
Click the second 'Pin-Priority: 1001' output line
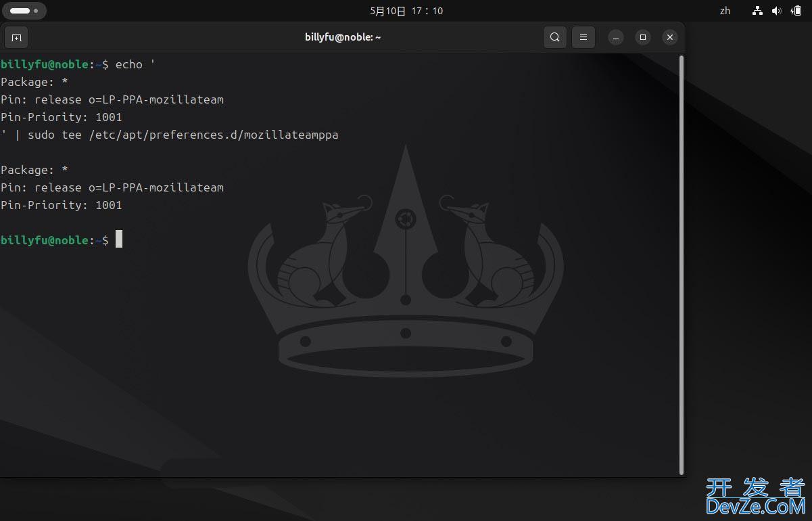pos(62,205)
